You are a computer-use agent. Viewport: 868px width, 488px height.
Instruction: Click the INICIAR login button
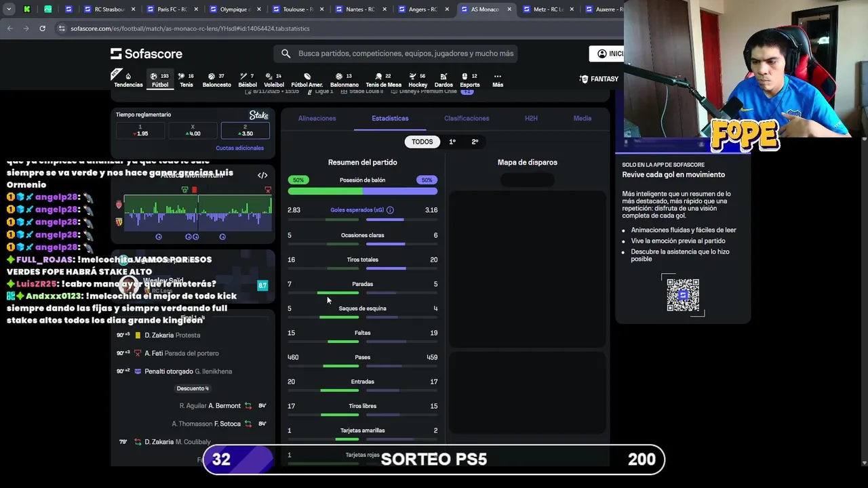(x=606, y=54)
